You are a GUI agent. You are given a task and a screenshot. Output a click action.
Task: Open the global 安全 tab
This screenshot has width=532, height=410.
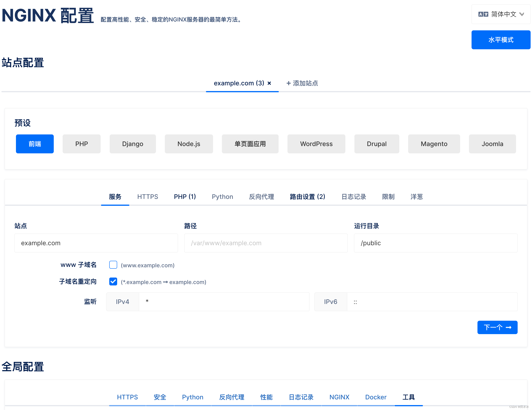point(160,397)
